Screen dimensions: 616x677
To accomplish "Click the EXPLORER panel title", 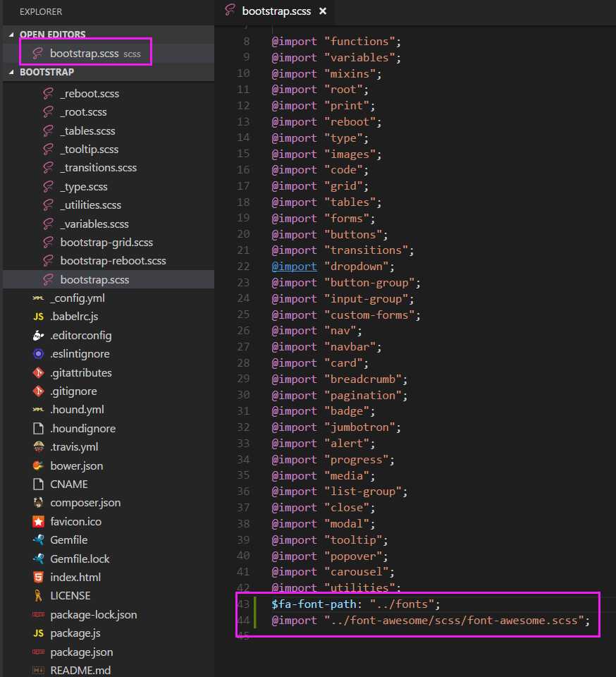I will (x=41, y=12).
